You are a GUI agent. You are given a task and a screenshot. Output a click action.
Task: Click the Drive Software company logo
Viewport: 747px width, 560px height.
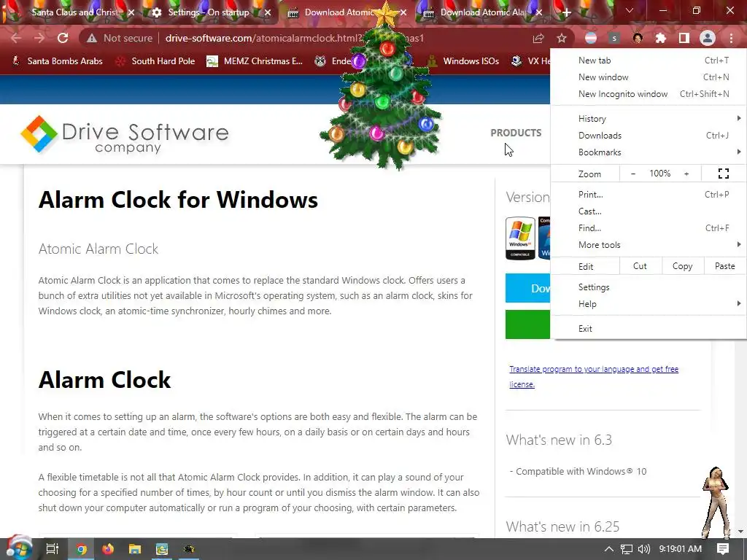pyautogui.click(x=125, y=135)
